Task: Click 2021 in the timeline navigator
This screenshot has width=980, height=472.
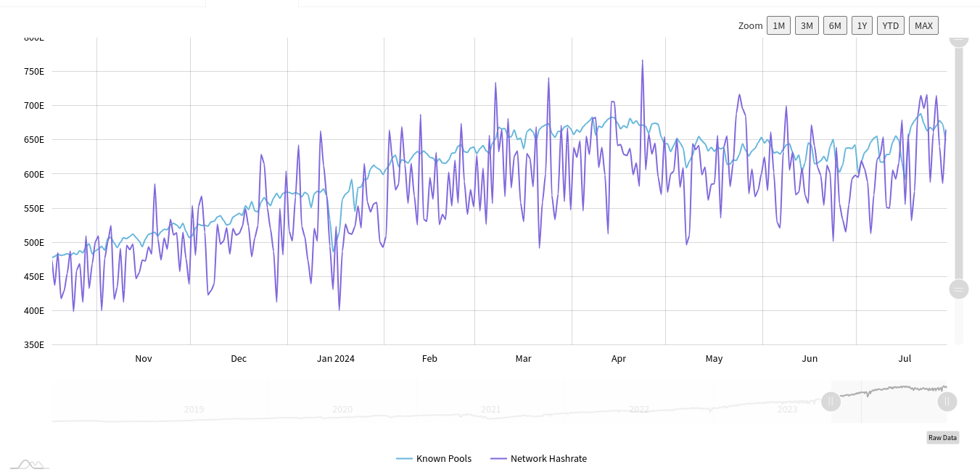Action: [491, 410]
